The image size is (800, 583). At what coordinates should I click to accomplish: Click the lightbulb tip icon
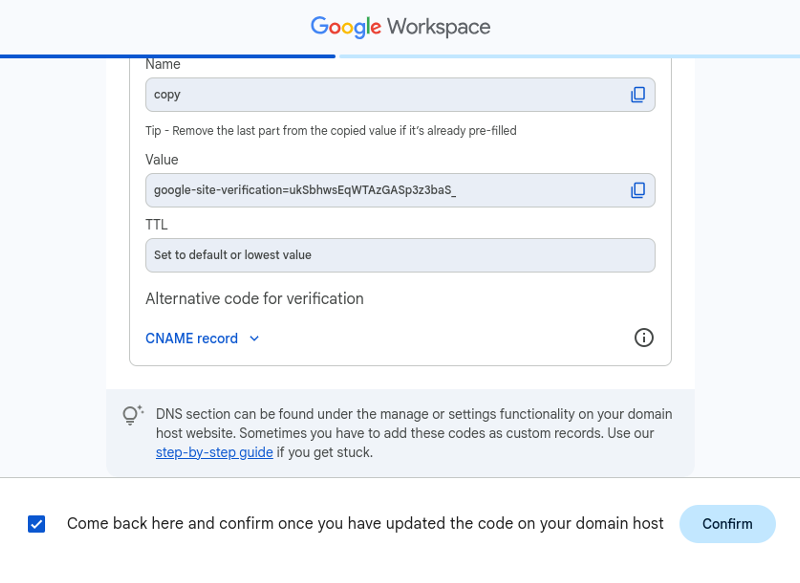click(x=131, y=414)
